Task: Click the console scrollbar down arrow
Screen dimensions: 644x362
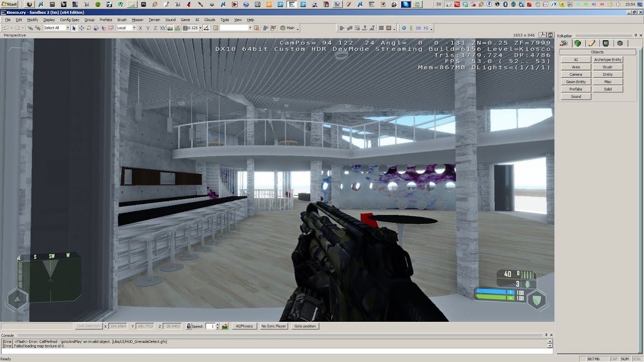Action: (x=550, y=346)
